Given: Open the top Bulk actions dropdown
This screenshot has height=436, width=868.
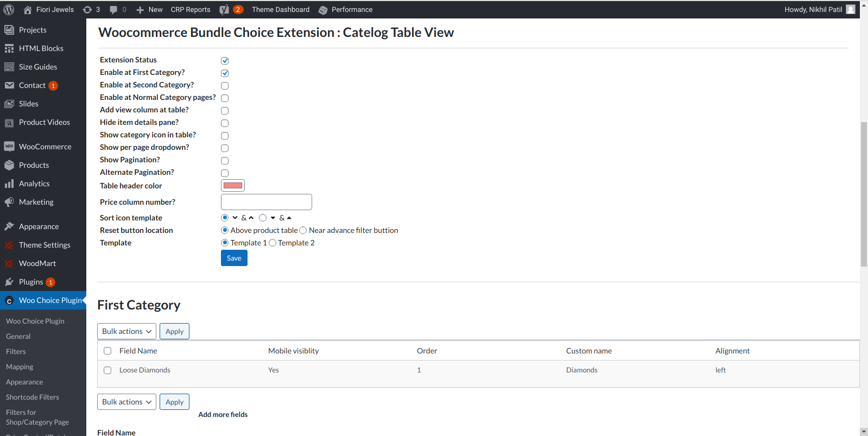Looking at the screenshot, I should [x=126, y=331].
